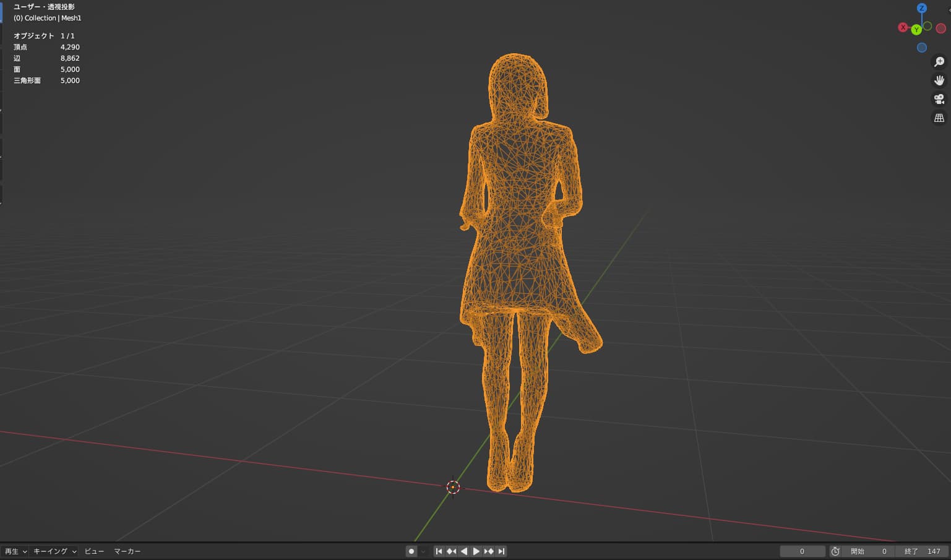Open the 再生 playback dropdown

point(15,551)
